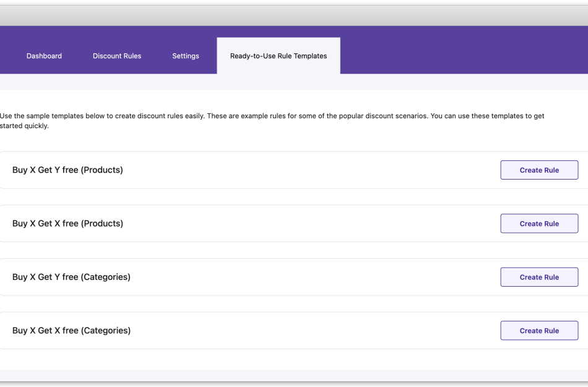Create rule from Buy X Get Y free (Products) template
This screenshot has height=387, width=588.
coord(538,170)
